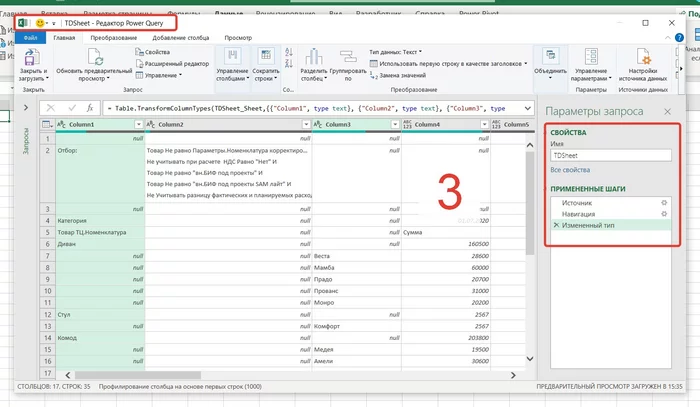
Task: Open Column4 filter dropdown
Action: [x=484, y=125]
